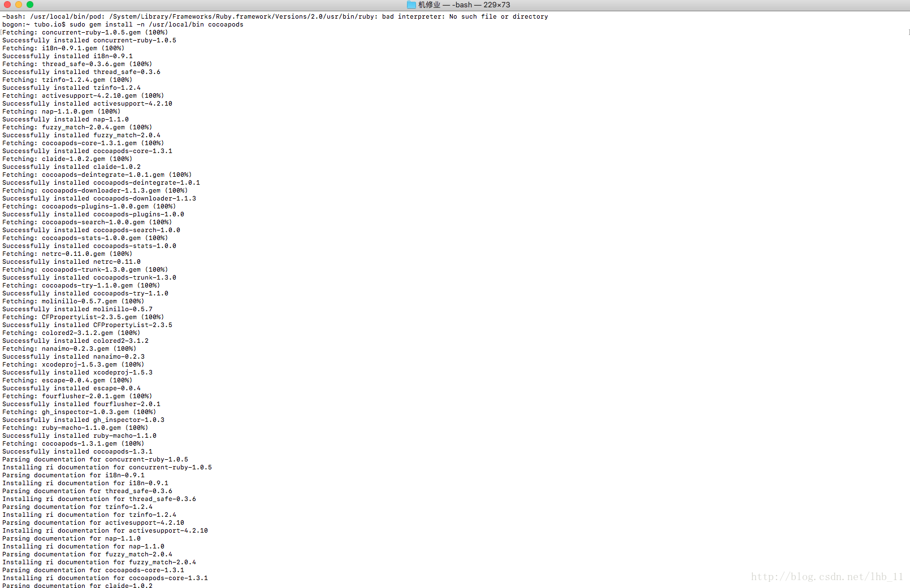Click 'Fetching: ruby-macho-1.1.0.gem' line
The width and height of the screenshot is (910, 588).
pyautogui.click(x=75, y=428)
